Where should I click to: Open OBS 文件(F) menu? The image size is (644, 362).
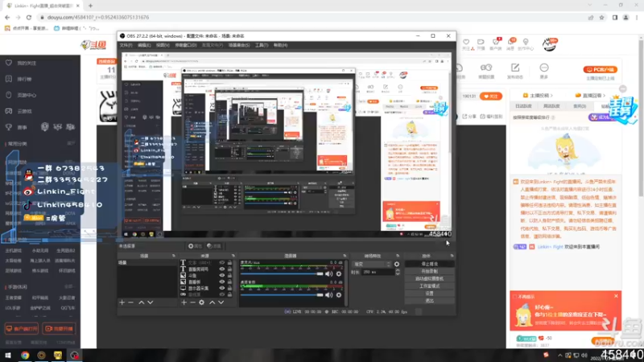(x=126, y=45)
